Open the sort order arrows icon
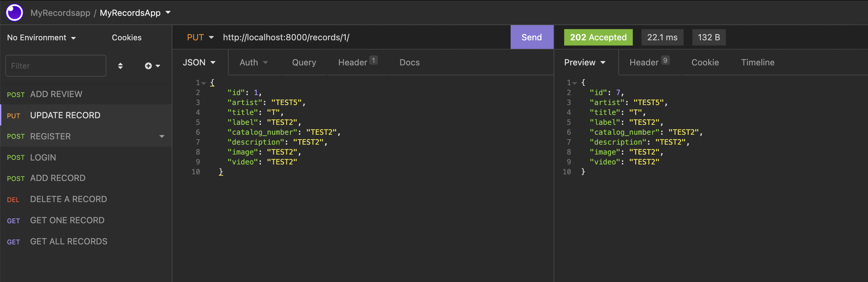 120,66
